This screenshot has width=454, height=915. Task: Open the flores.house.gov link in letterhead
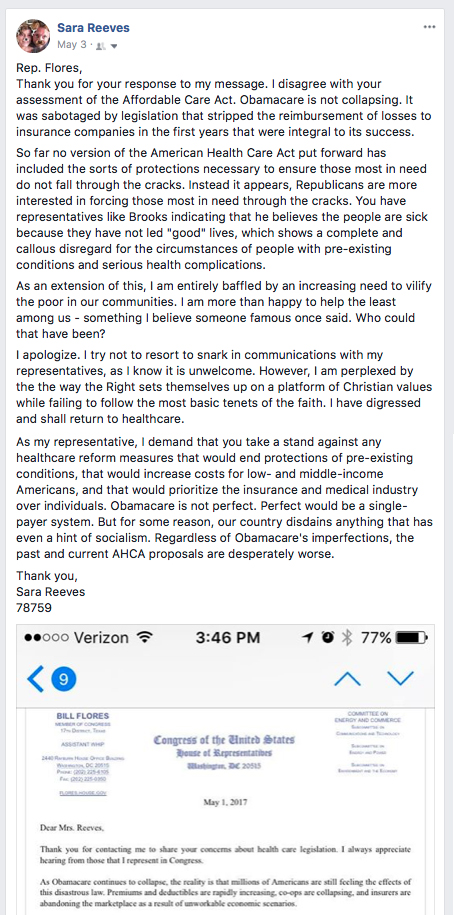[82, 792]
